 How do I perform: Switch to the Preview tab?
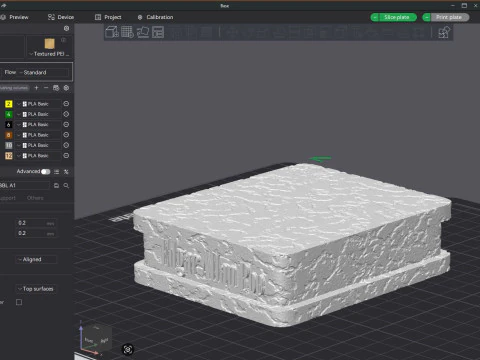(x=14, y=17)
